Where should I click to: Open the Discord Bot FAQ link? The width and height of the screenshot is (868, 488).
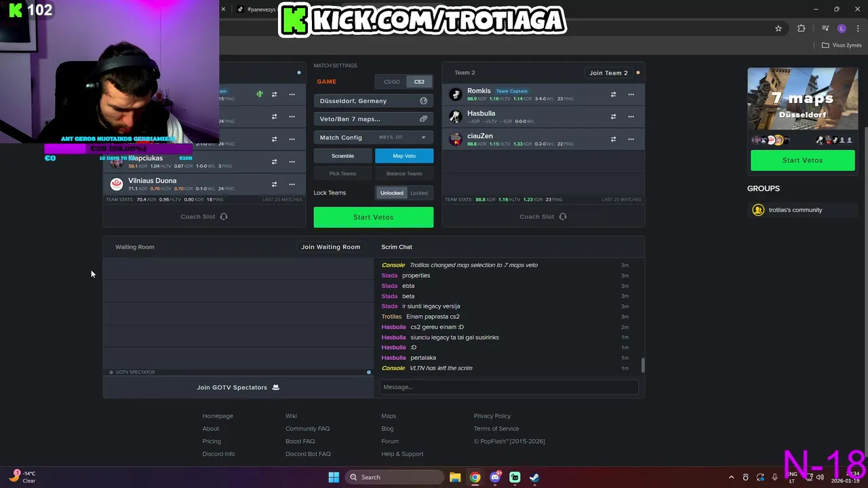click(x=308, y=454)
